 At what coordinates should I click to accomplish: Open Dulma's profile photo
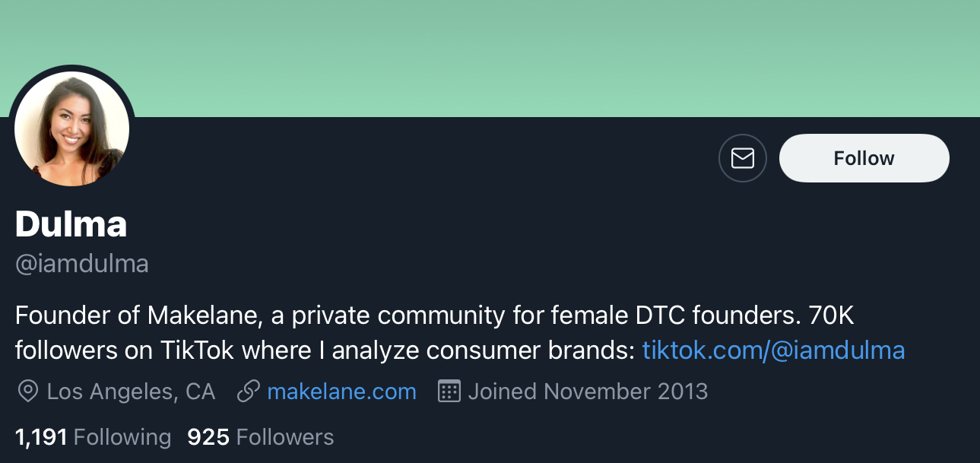72,128
